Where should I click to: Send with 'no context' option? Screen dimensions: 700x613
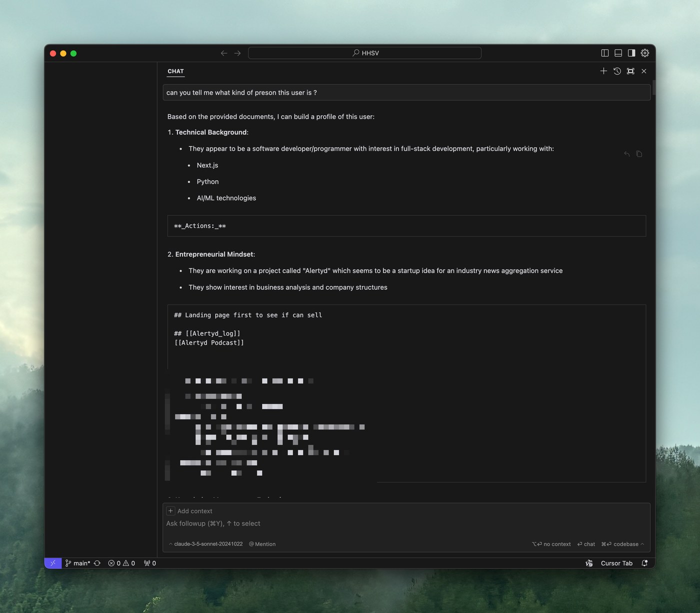tap(551, 544)
